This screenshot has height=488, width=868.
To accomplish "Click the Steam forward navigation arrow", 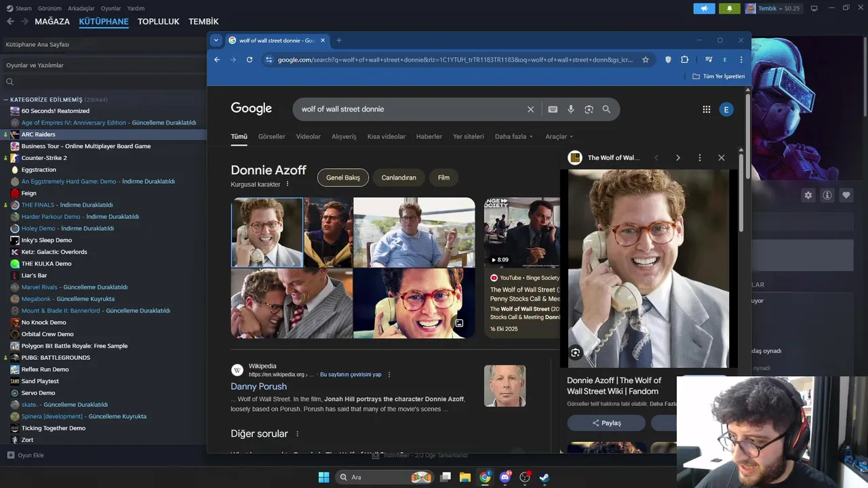I will pos(24,21).
